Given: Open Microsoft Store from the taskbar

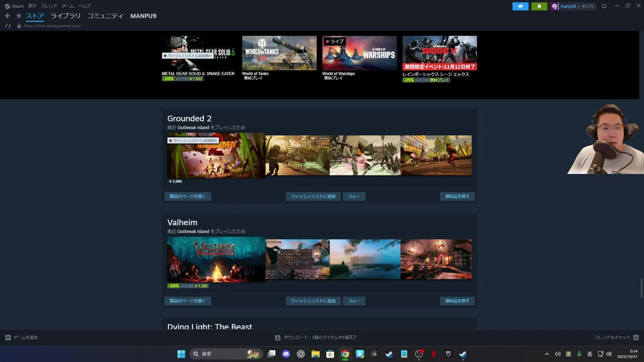Looking at the screenshot, I should (330, 354).
